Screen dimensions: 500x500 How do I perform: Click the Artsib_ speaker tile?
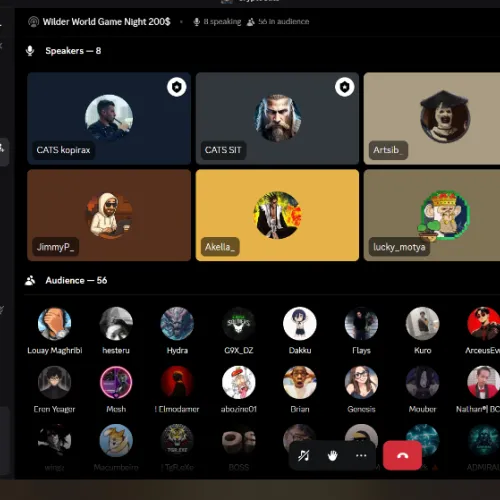click(x=432, y=118)
